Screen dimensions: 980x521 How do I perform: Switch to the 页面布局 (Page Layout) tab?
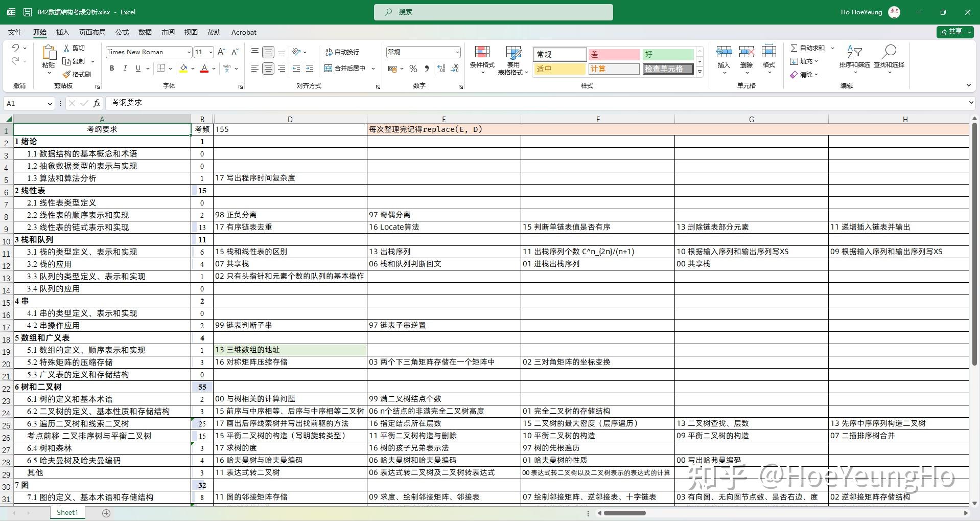coord(92,32)
